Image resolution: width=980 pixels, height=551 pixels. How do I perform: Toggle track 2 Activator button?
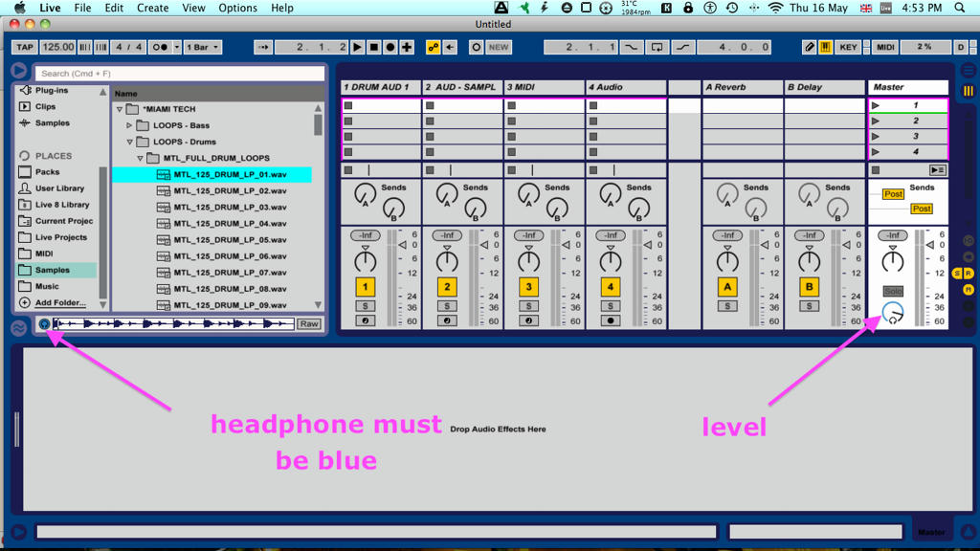point(447,287)
